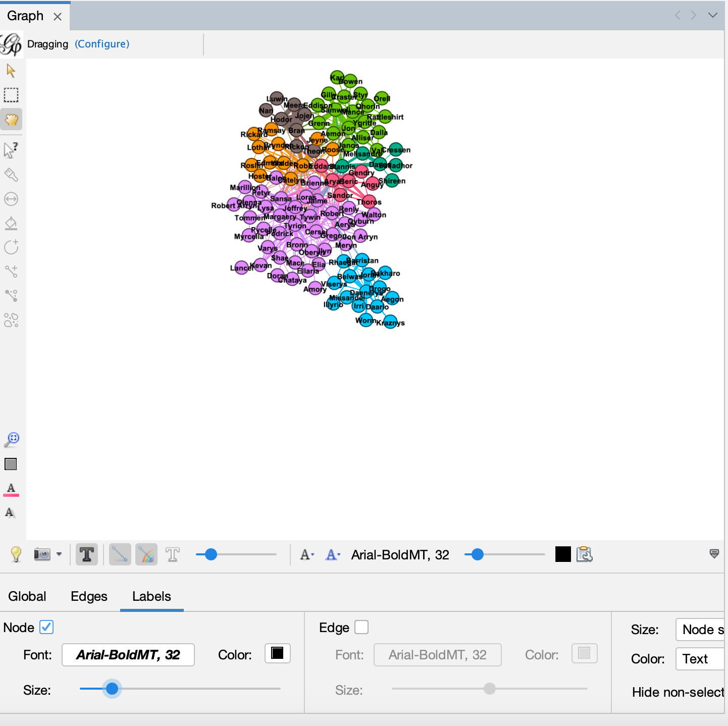Click the node Font Arial-BoldMT, 32 button

[128, 655]
